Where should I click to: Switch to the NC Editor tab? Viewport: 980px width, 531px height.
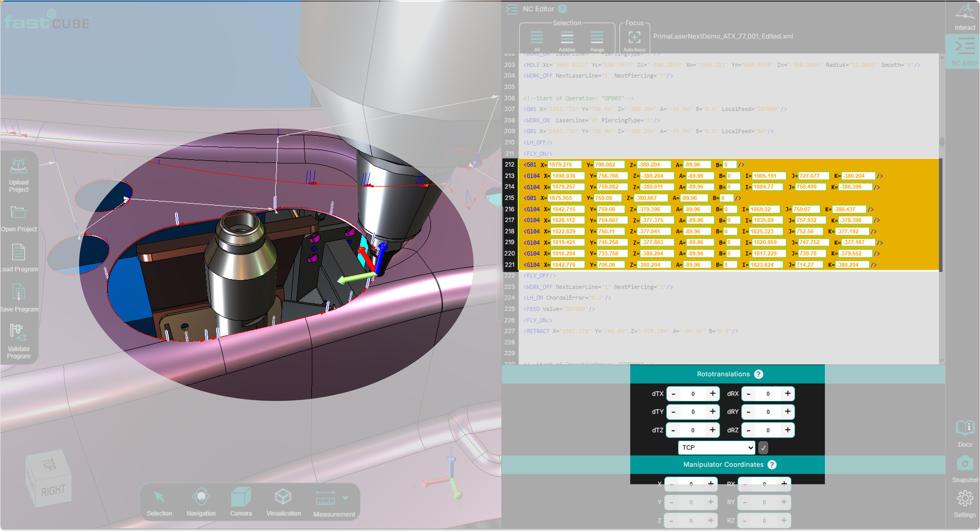964,51
